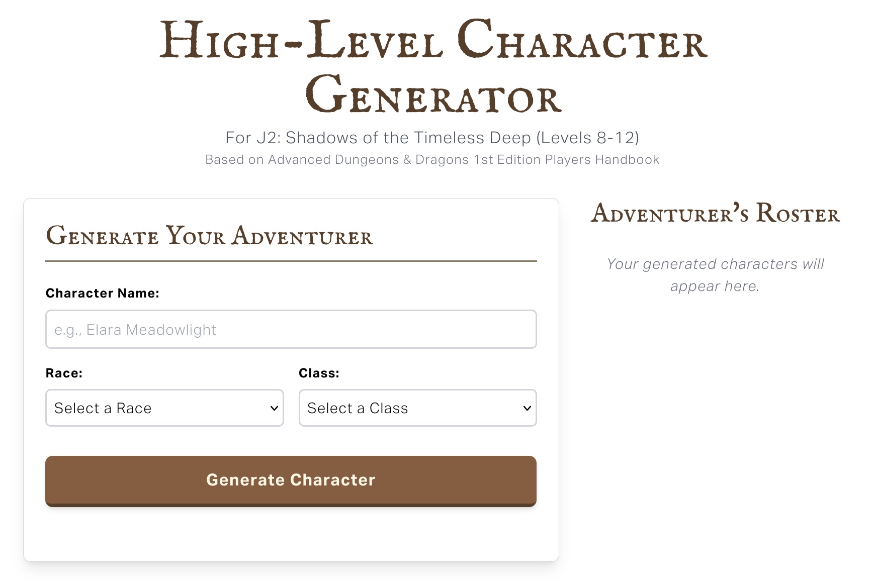Click the Generate Character button
The height and width of the screenshot is (588, 874).
[291, 480]
